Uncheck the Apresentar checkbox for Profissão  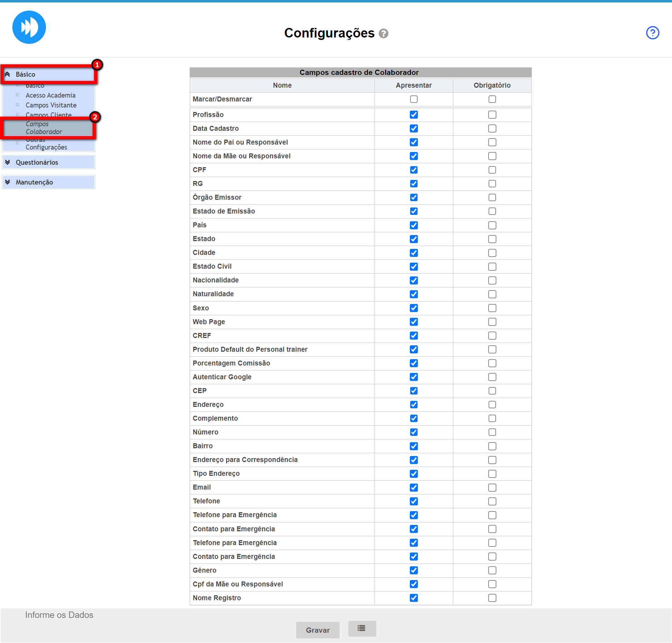[413, 115]
